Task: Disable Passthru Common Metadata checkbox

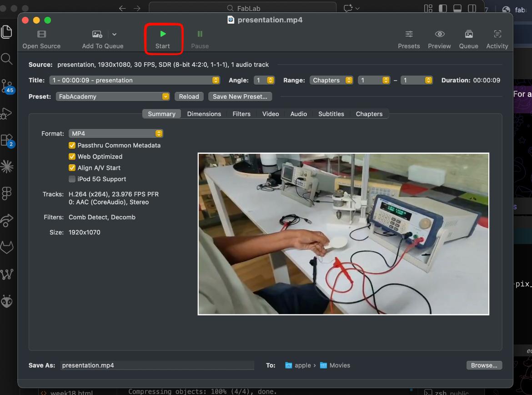Action: pos(72,145)
